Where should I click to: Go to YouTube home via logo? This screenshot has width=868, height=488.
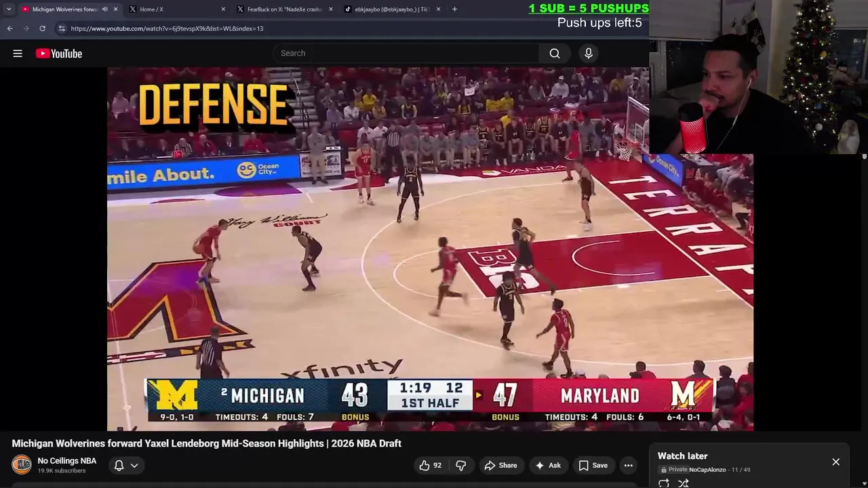[59, 54]
